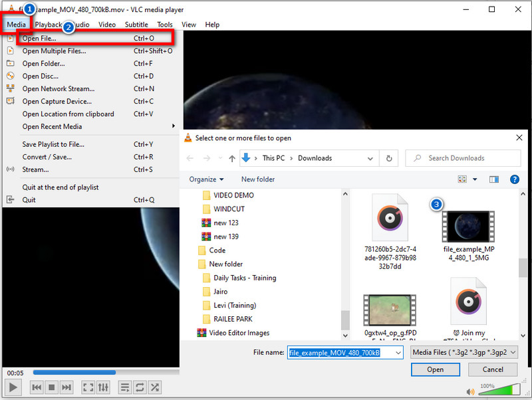Screen dimensions: 532x400
Task: Expand the address path dropdown
Action: (370, 158)
